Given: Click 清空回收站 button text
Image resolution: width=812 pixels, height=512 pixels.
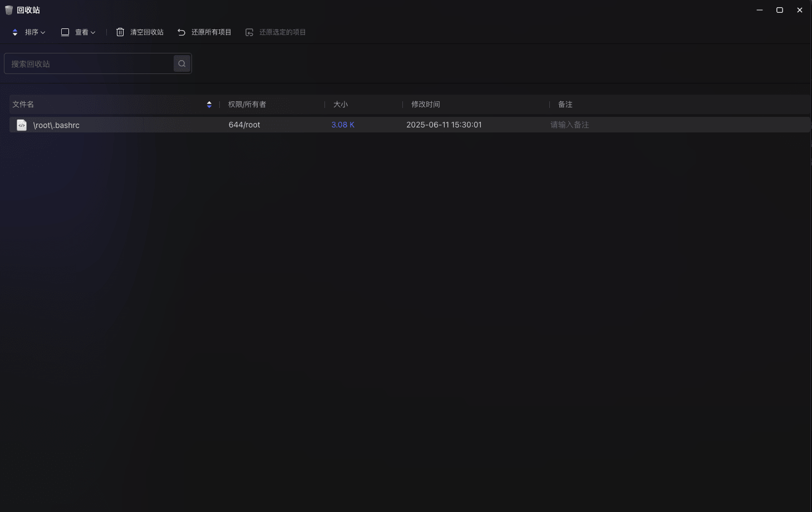Looking at the screenshot, I should point(147,32).
